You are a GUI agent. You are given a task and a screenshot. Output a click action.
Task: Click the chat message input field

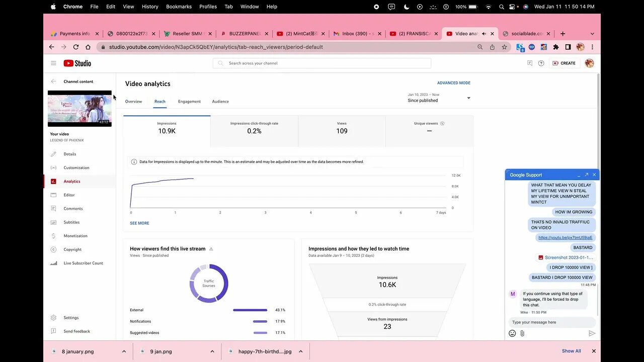pos(552,322)
